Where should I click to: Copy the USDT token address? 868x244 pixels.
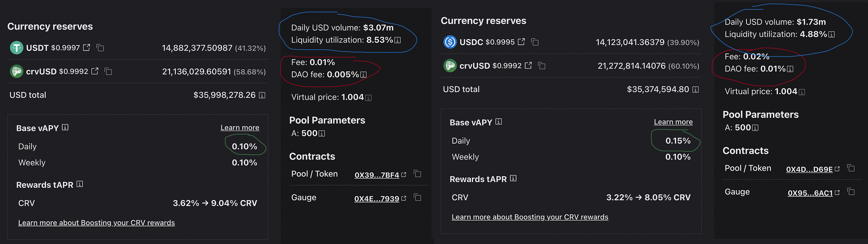[100, 48]
